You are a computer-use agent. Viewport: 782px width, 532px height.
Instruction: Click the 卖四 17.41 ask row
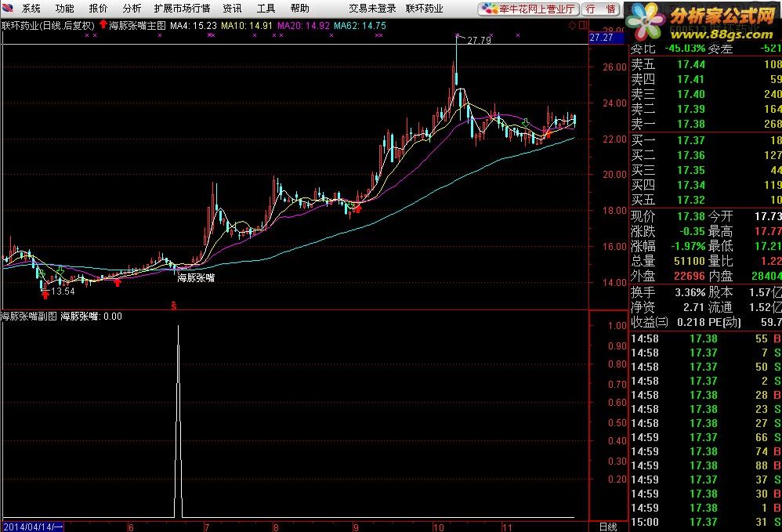[706, 79]
